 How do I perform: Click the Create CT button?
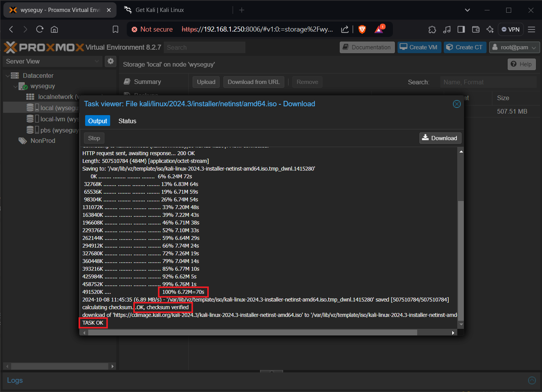click(465, 47)
